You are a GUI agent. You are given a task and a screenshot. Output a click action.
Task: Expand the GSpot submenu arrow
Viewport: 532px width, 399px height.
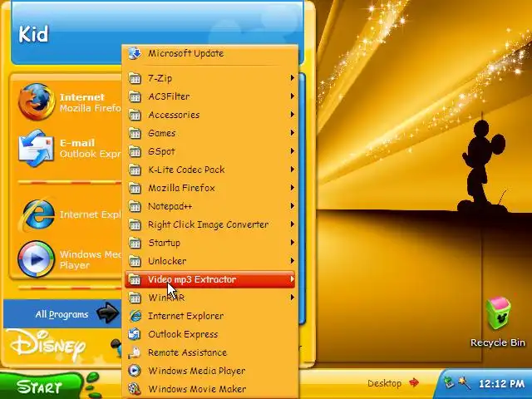[292, 151]
